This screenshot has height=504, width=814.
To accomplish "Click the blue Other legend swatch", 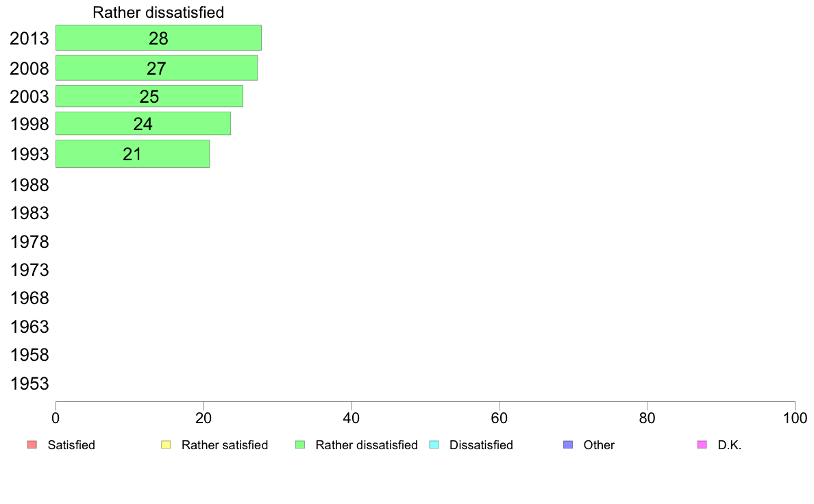I will pyautogui.click(x=568, y=445).
